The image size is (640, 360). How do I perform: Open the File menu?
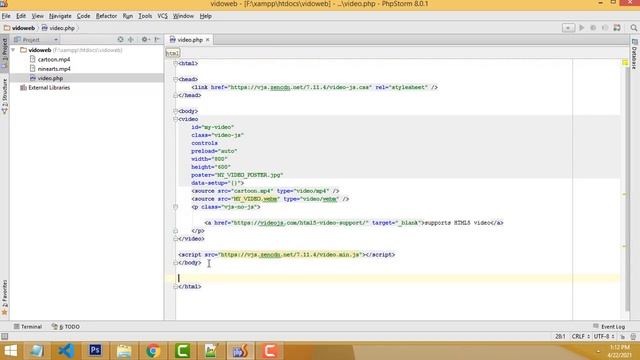click(x=6, y=16)
